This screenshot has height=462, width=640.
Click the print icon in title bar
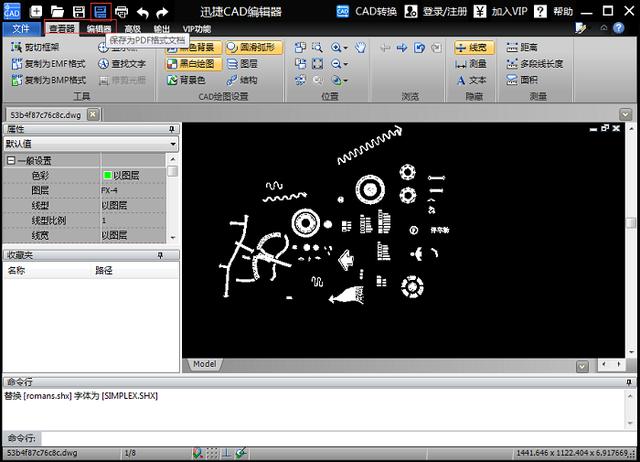pyautogui.click(x=121, y=11)
